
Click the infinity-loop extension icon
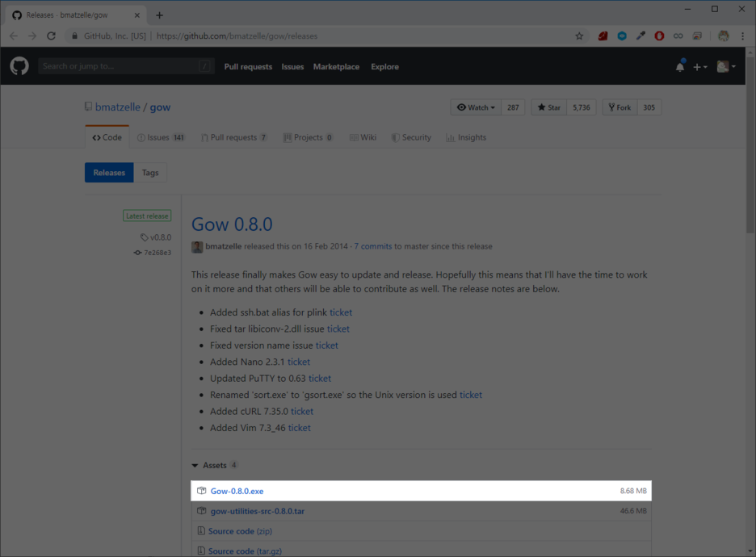pyautogui.click(x=678, y=36)
